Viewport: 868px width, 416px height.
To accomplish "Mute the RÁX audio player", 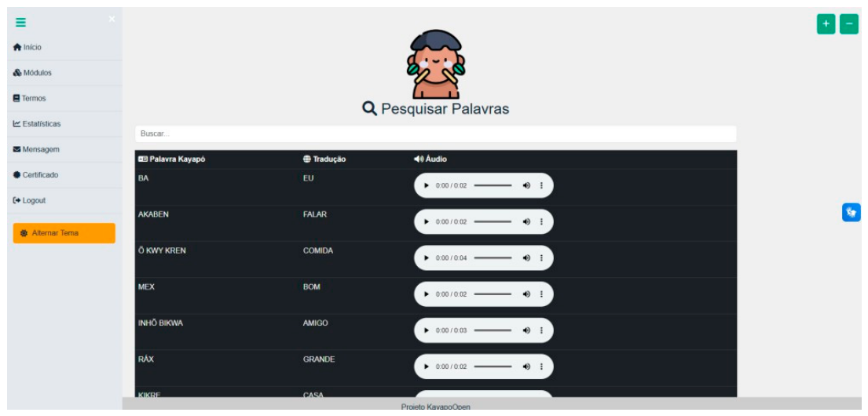I will [526, 367].
